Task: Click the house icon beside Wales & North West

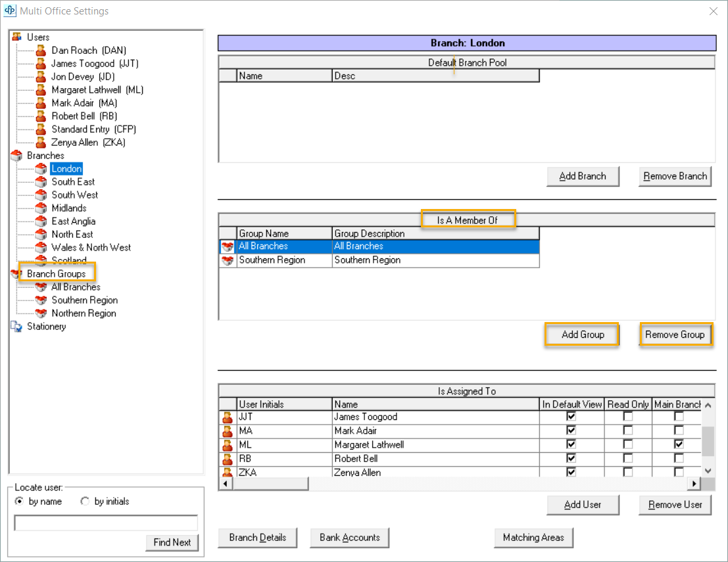Action: coord(41,247)
